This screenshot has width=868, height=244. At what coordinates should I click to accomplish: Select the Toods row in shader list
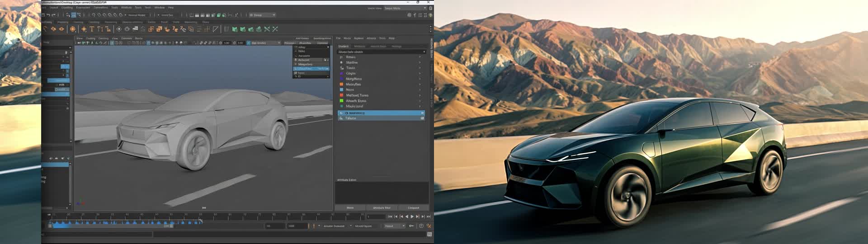coord(381,68)
